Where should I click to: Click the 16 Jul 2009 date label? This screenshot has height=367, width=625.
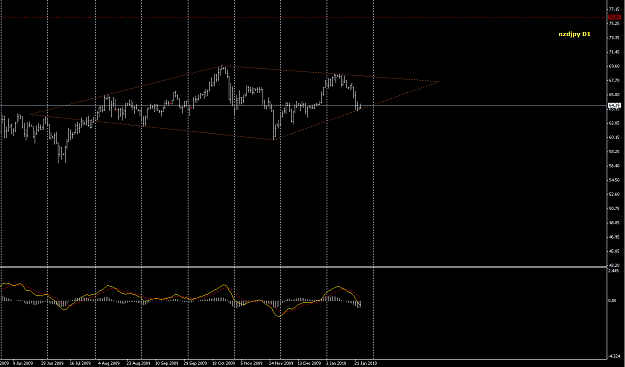[x=80, y=363]
